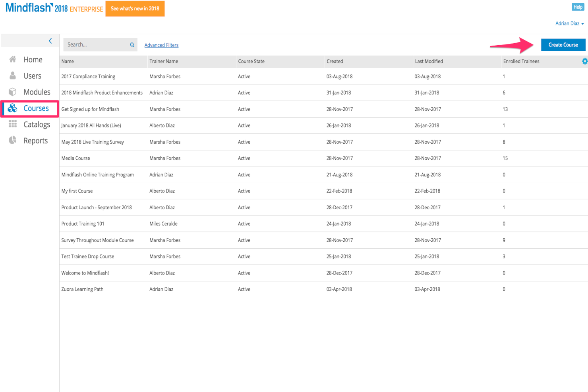Click the Mindflash logo
Viewport: 588px width, 392px height.
[x=29, y=7]
